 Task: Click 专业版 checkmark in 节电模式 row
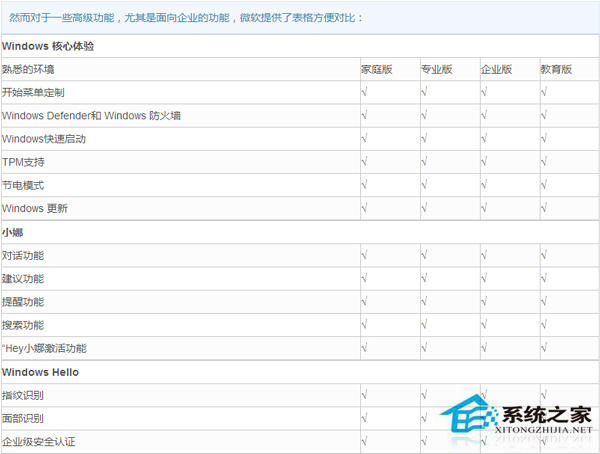424,185
